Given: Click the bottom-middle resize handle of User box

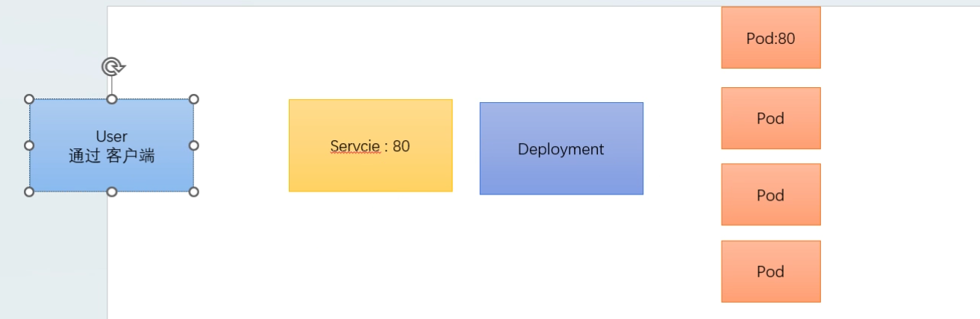Looking at the screenshot, I should tap(112, 192).
